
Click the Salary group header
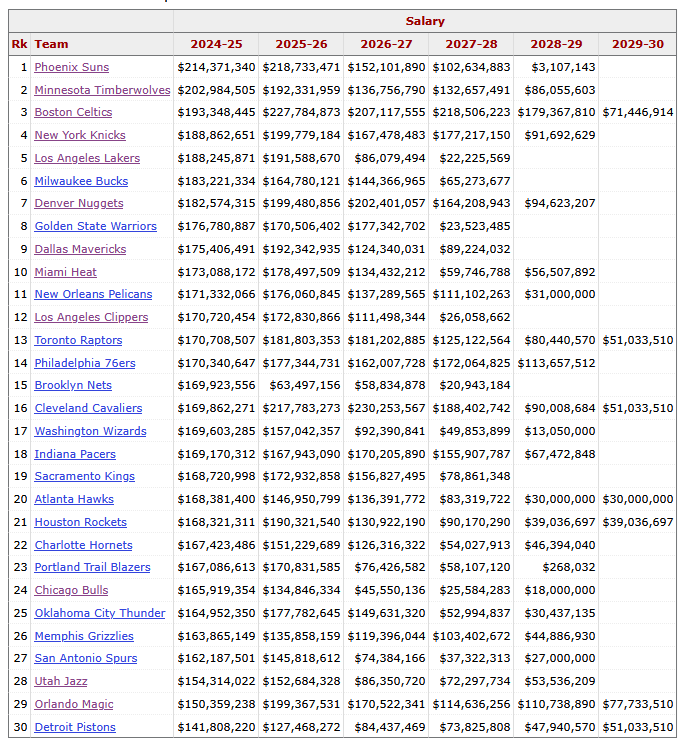coord(425,21)
